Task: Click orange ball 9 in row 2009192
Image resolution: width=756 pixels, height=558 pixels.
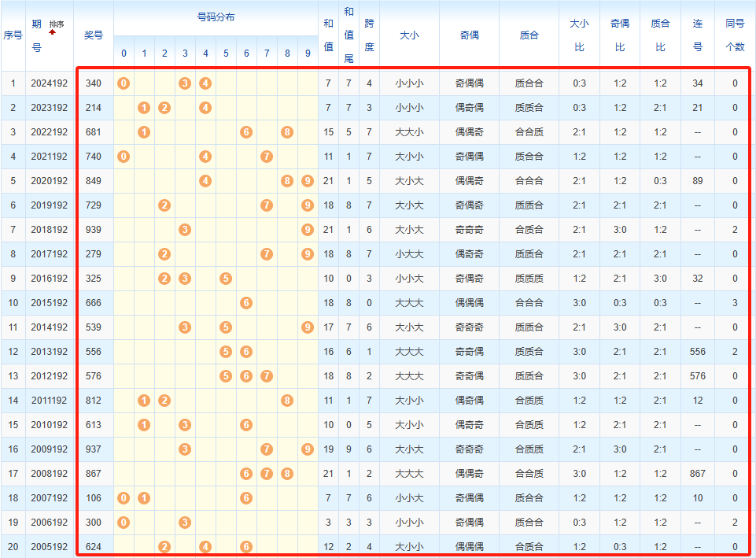Action: click(x=308, y=449)
